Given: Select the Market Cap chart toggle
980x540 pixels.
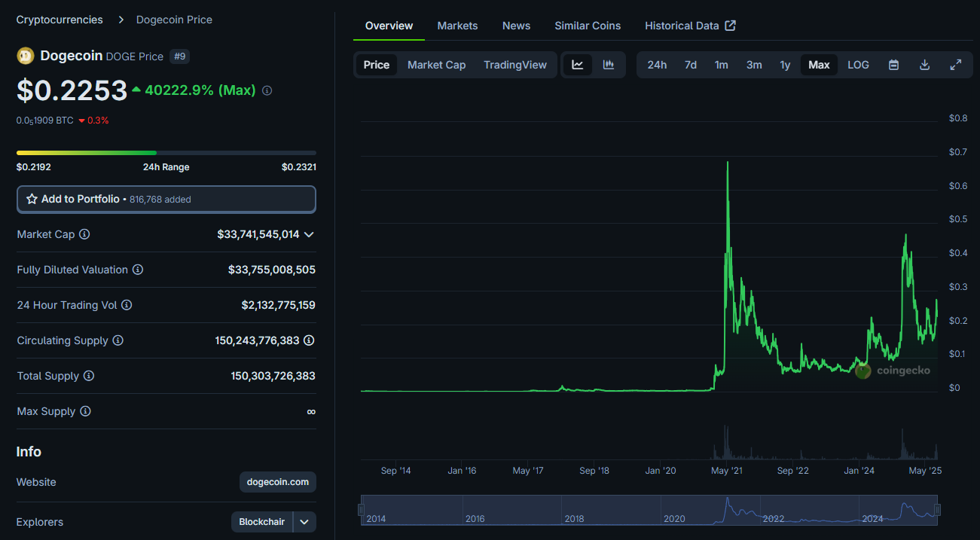Looking at the screenshot, I should click(x=437, y=65).
